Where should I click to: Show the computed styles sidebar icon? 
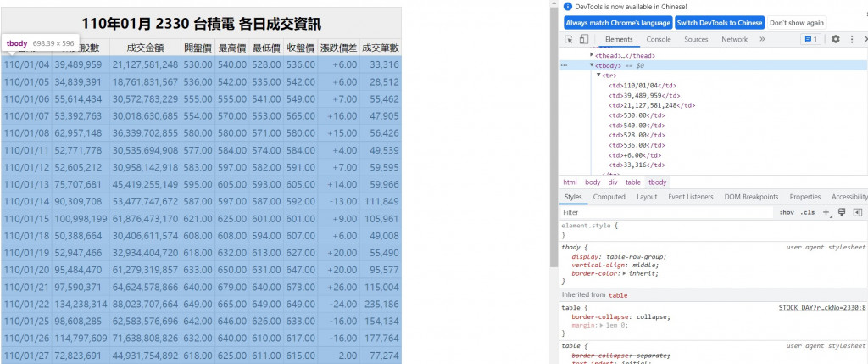click(x=858, y=212)
